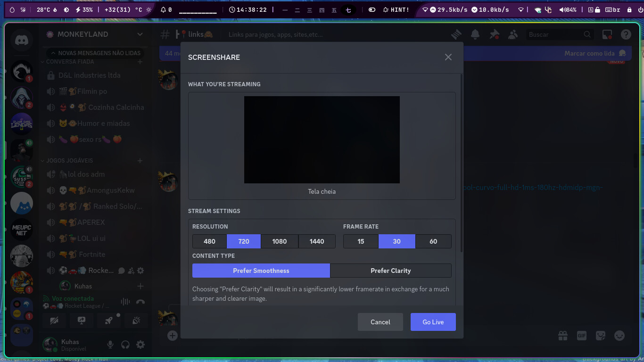Mute the microphone
Image resolution: width=644 pixels, height=362 pixels.
(110, 345)
